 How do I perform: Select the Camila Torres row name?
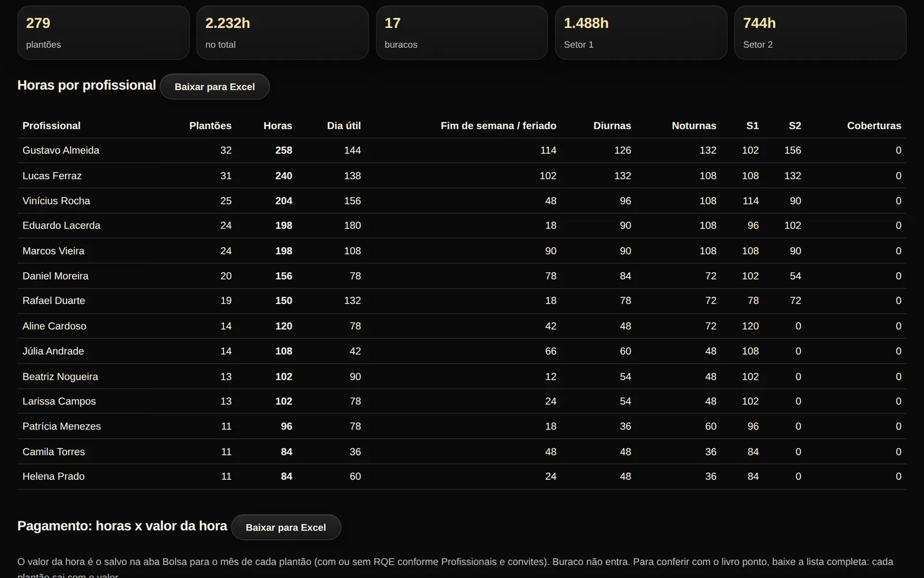tap(54, 451)
